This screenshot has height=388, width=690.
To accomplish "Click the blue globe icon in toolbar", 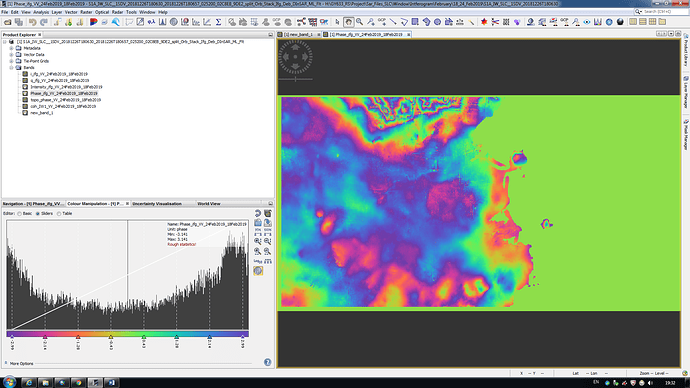I will (x=609, y=22).
